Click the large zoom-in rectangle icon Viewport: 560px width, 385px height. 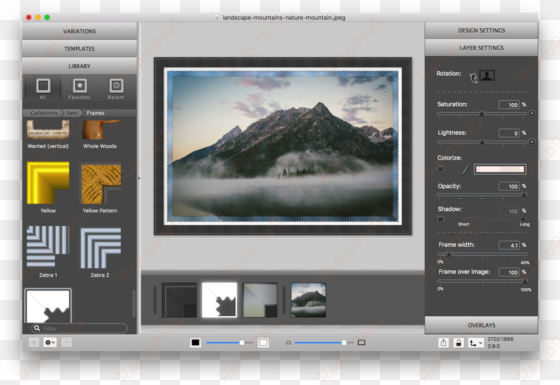pos(361,342)
